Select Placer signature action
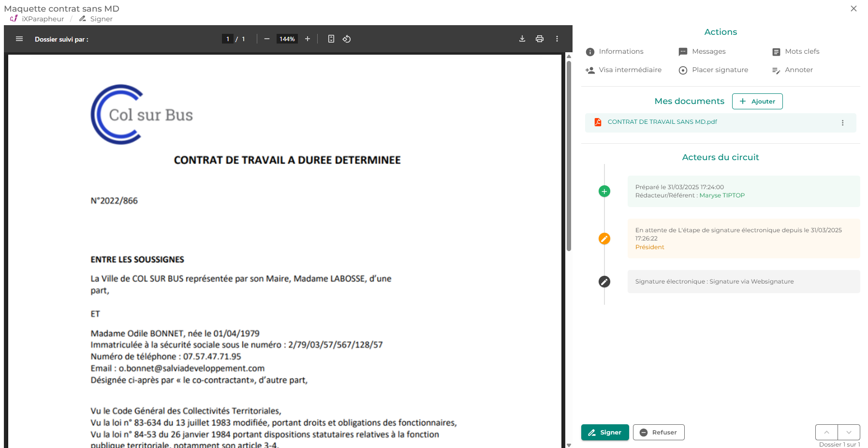Screen dimensions: 868x448 (713, 70)
